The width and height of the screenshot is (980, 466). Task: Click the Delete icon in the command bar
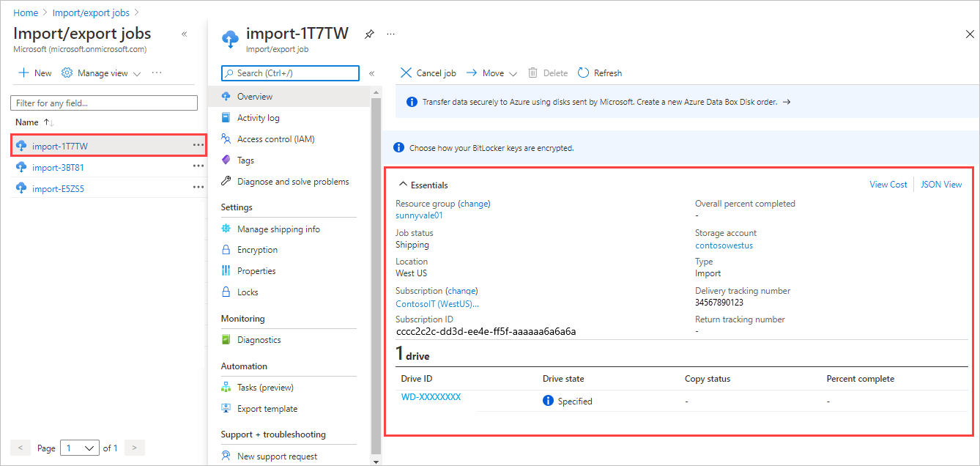coord(547,73)
